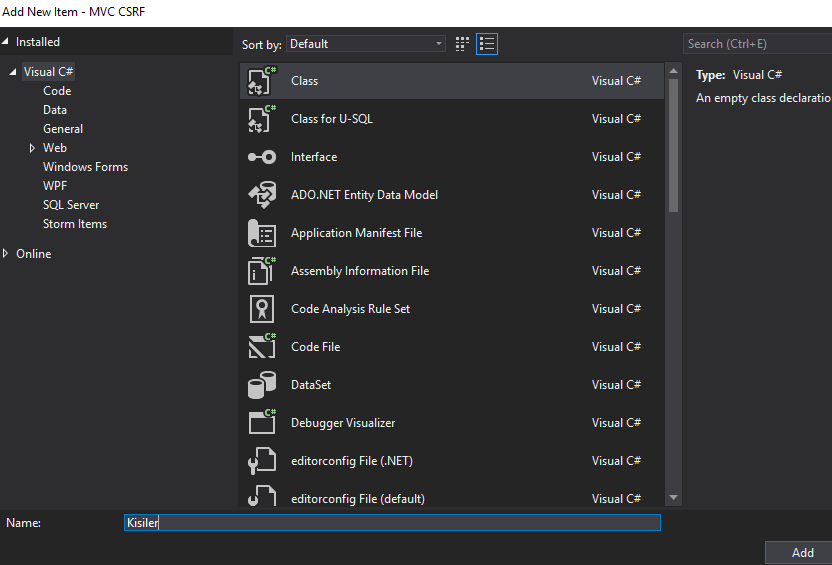Select the Windows Forms category
Image resolution: width=832 pixels, height=565 pixels.
coord(85,167)
